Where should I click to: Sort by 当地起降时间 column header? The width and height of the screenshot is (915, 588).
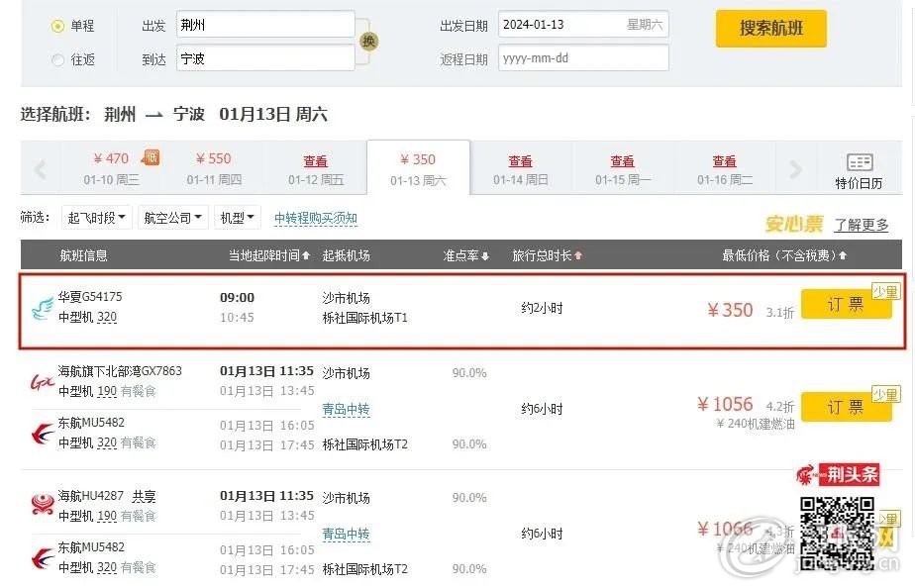point(268,255)
